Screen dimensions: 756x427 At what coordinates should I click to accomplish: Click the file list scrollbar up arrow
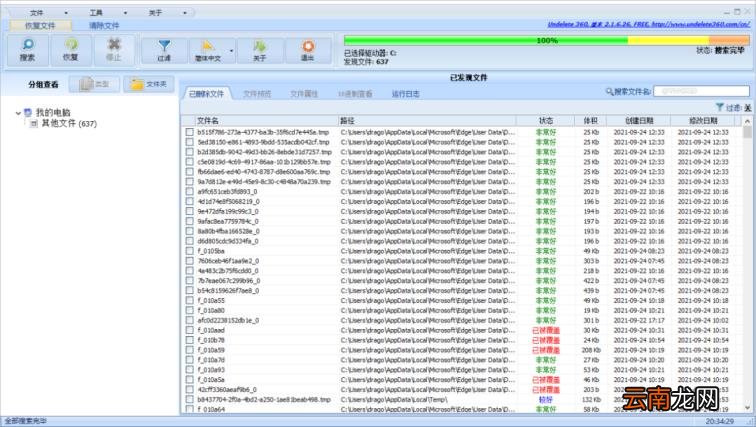tap(747, 121)
